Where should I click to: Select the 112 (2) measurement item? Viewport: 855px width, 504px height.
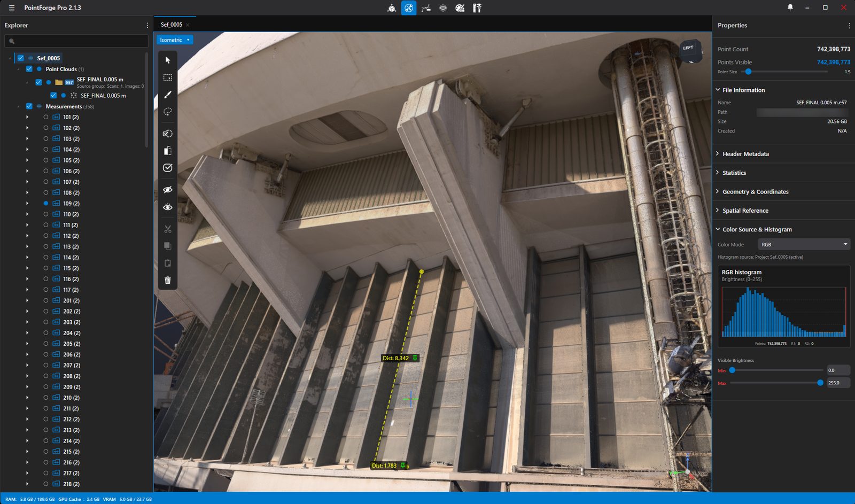coord(71,236)
